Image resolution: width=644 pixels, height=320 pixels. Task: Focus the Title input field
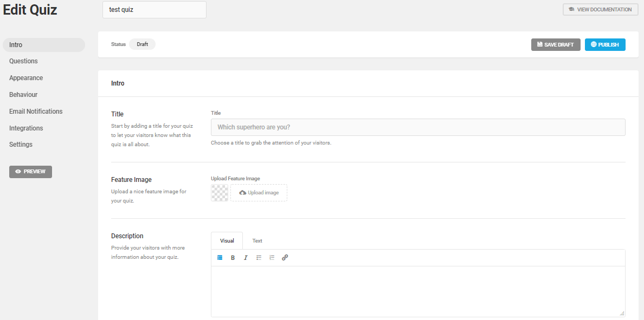pyautogui.click(x=418, y=127)
